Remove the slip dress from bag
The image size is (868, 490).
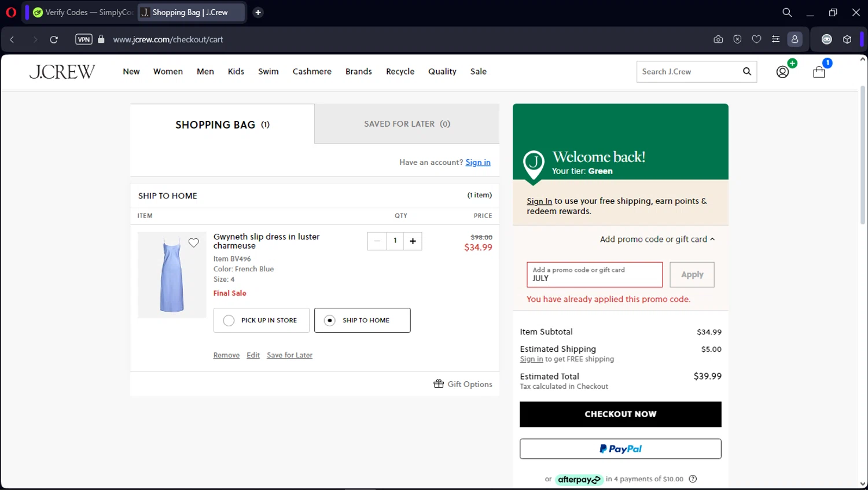pos(226,355)
